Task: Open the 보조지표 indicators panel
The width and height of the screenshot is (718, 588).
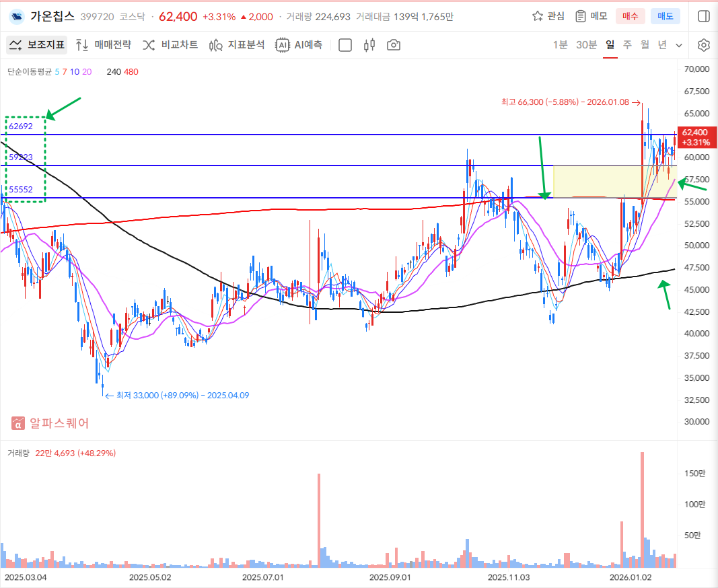Action: click(37, 45)
